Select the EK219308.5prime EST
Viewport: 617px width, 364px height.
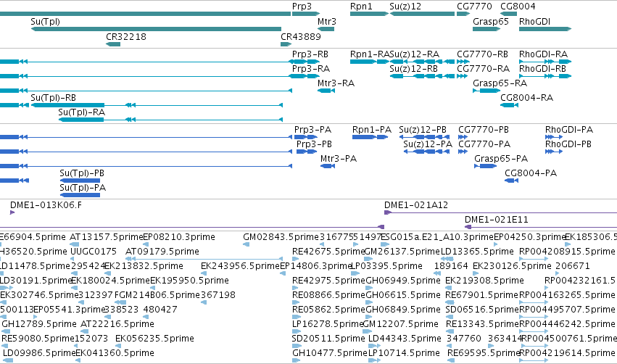click(x=449, y=288)
